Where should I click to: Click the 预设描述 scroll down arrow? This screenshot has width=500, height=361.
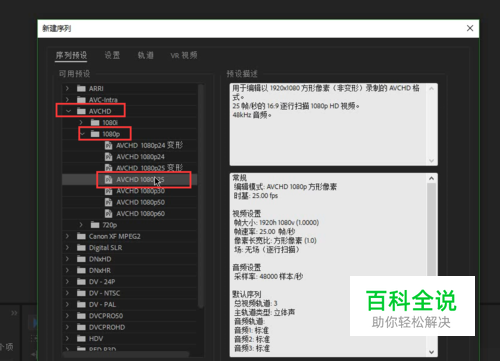431,161
